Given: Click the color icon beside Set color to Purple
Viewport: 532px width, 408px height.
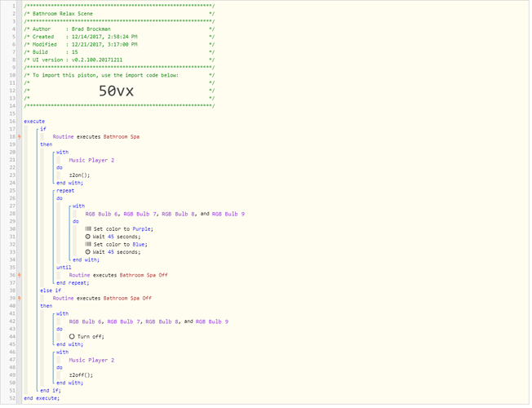Looking at the screenshot, I should [88, 229].
